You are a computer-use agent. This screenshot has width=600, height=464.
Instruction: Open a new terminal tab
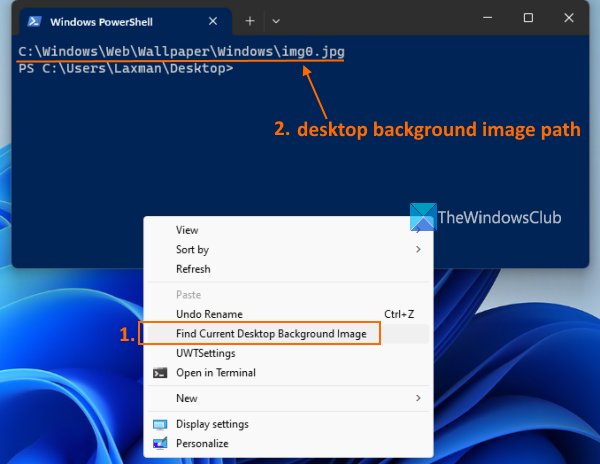(x=250, y=21)
